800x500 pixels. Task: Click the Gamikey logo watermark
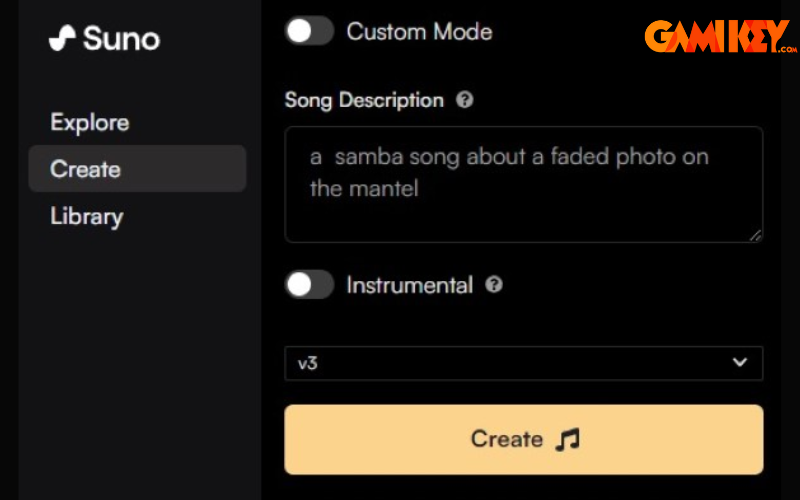[x=720, y=37]
